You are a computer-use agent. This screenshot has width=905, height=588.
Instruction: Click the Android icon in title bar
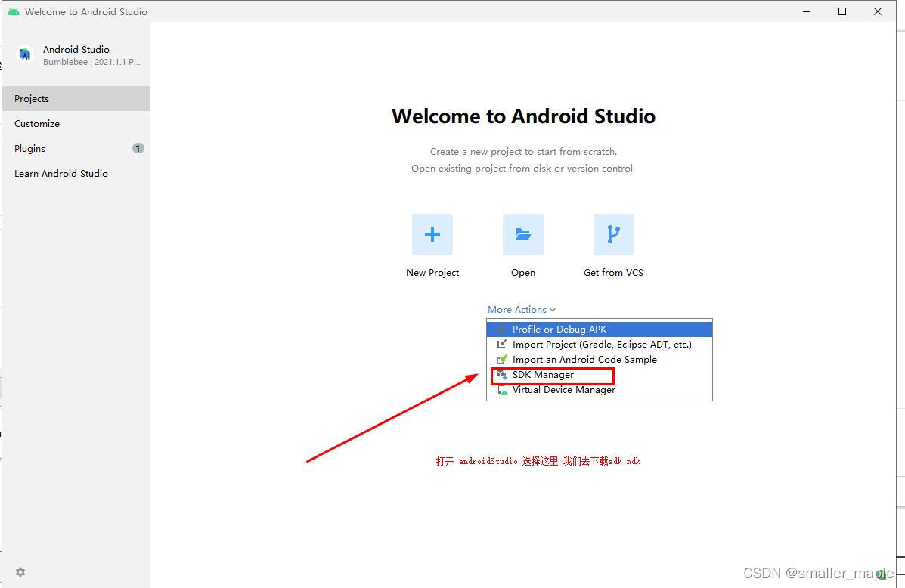pos(14,11)
